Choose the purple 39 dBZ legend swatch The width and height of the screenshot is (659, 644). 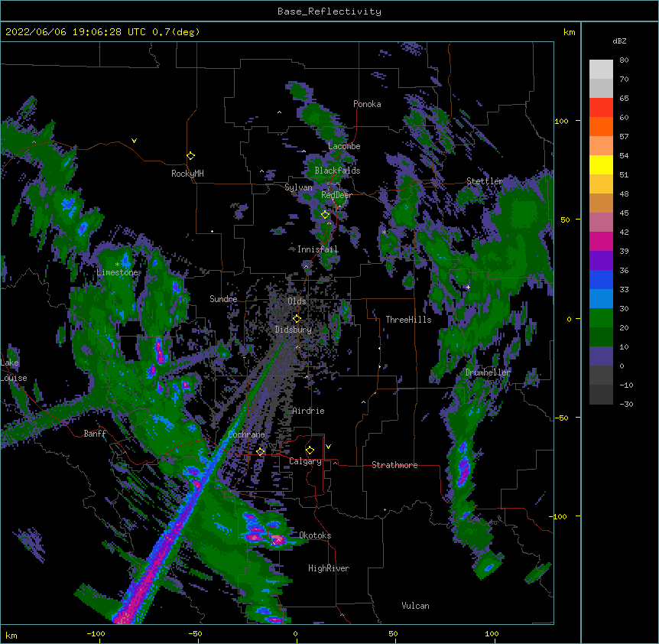coord(601,261)
